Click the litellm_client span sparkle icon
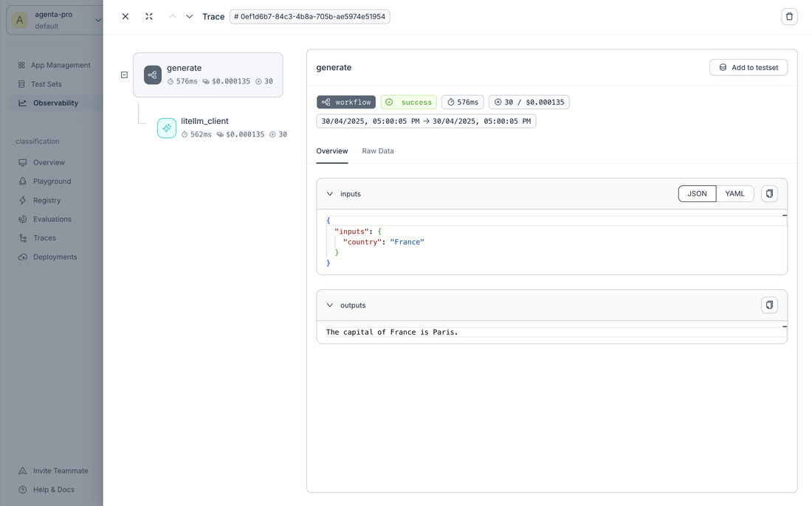 166,127
